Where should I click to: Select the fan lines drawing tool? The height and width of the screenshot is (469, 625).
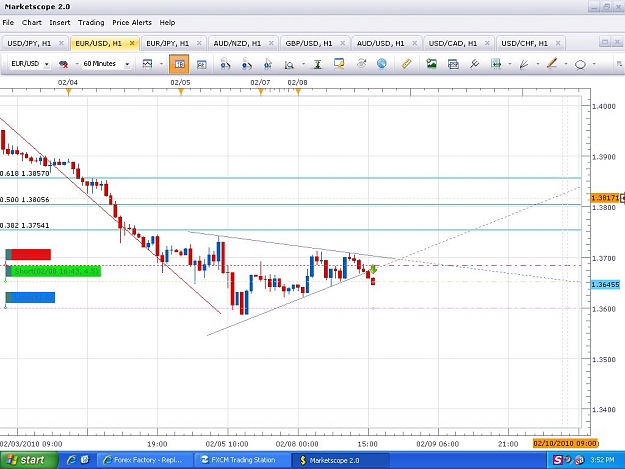click(x=524, y=64)
